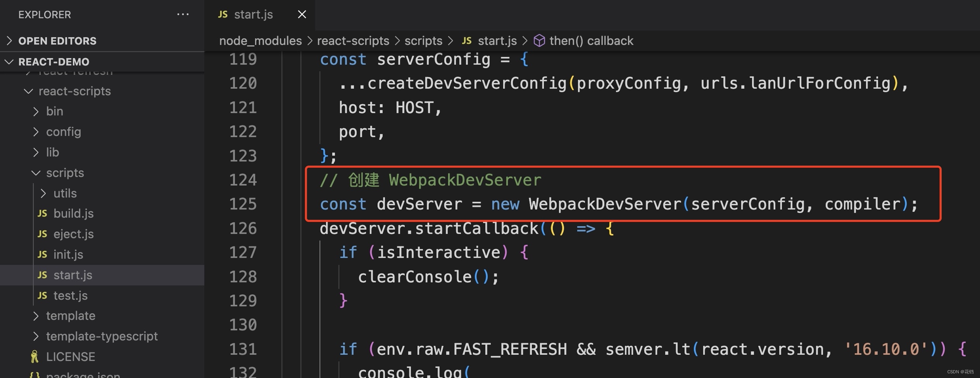980x378 pixels.
Task: Select the start.js editor tab
Action: (x=260, y=15)
